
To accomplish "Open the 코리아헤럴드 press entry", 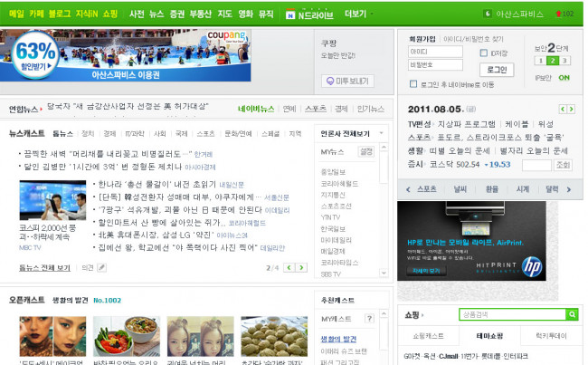I will pyautogui.click(x=339, y=184).
